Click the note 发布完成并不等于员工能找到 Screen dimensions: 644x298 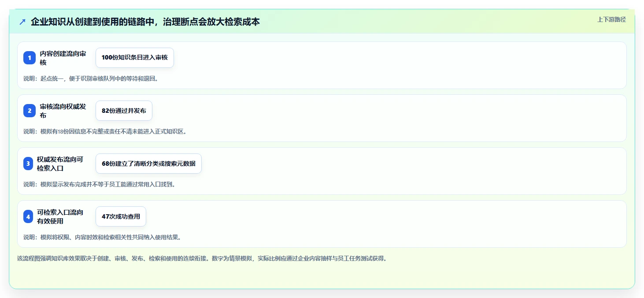[100, 184]
